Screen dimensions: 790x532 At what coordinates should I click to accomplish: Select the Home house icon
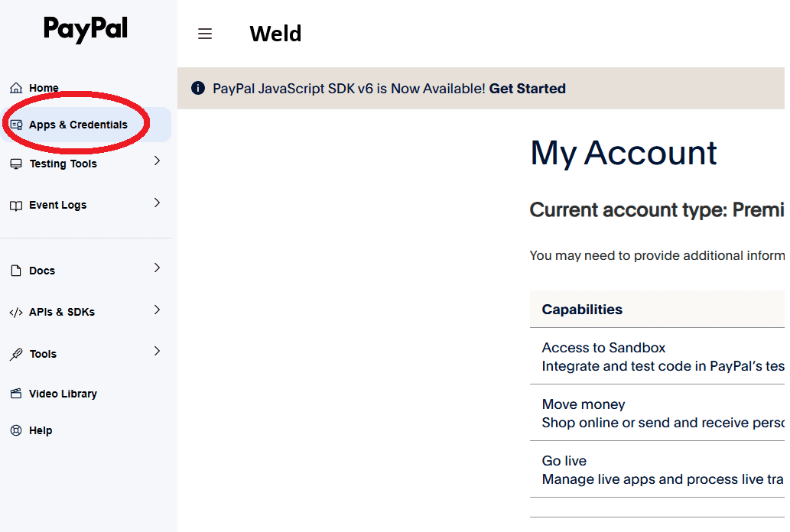click(16, 87)
